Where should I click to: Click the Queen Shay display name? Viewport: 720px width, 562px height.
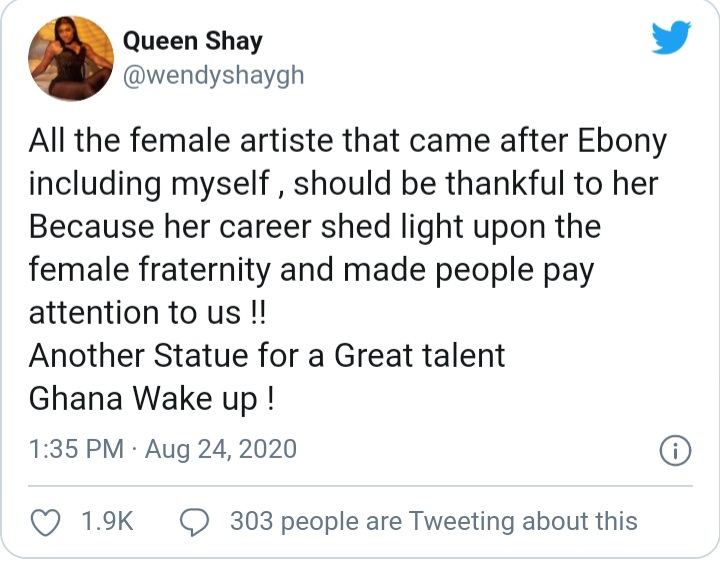tap(192, 41)
